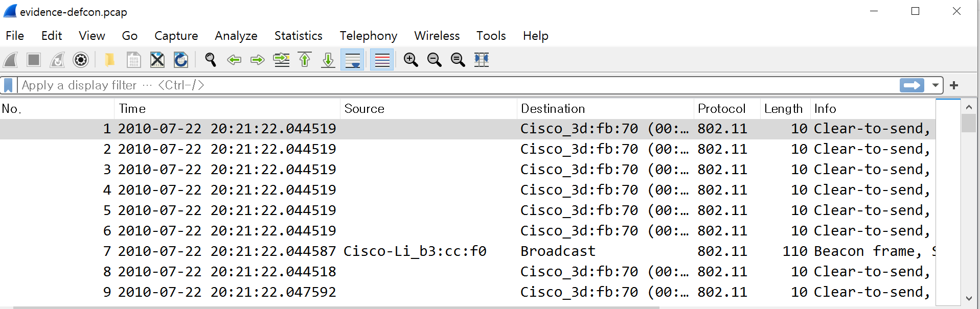Sort by the No. column header

(x=57, y=109)
